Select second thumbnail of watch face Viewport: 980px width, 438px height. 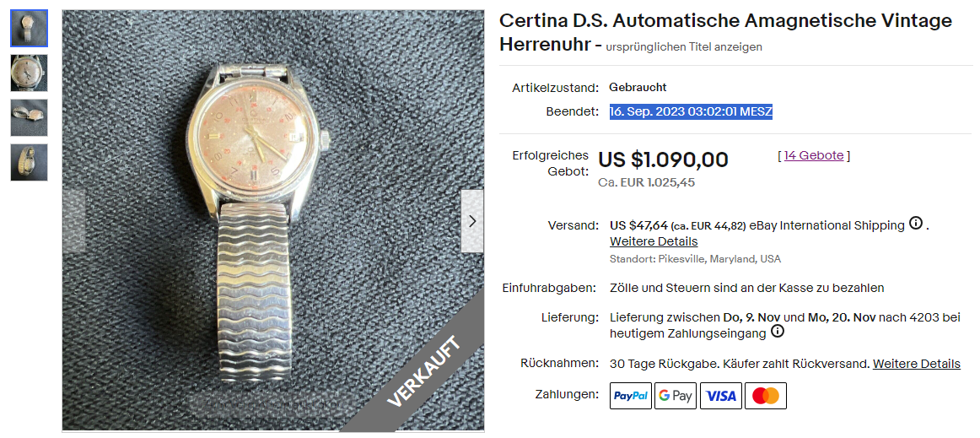[x=29, y=73]
